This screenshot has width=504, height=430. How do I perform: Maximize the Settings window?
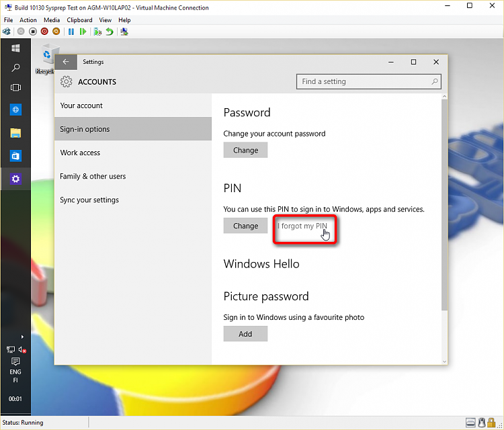pyautogui.click(x=414, y=62)
